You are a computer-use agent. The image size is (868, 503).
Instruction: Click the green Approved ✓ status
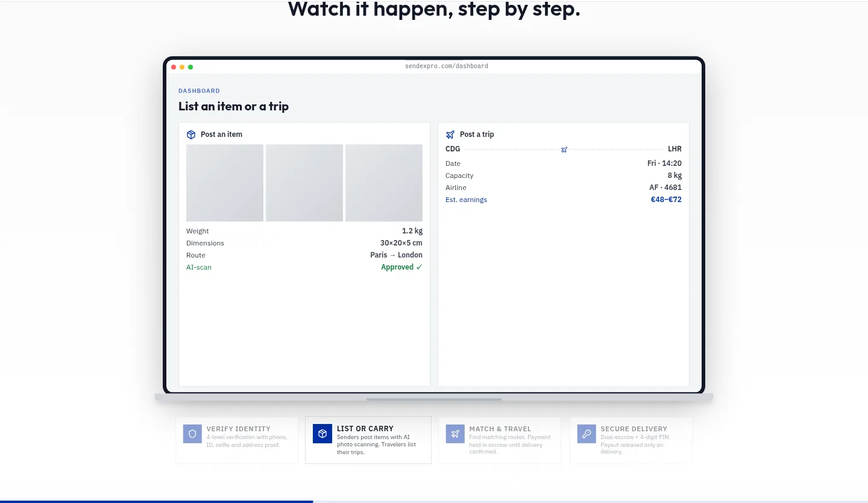[x=401, y=267]
